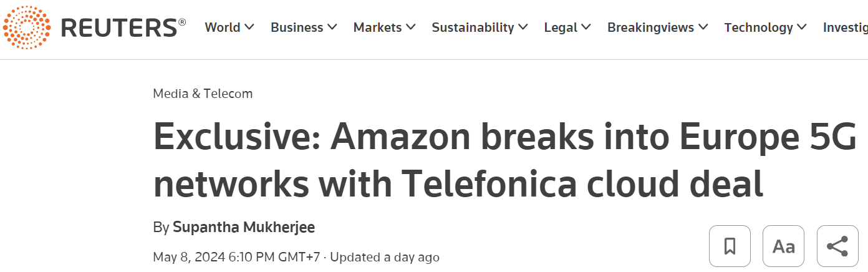Select the partially visible Investigations menu item

pyautogui.click(x=845, y=27)
